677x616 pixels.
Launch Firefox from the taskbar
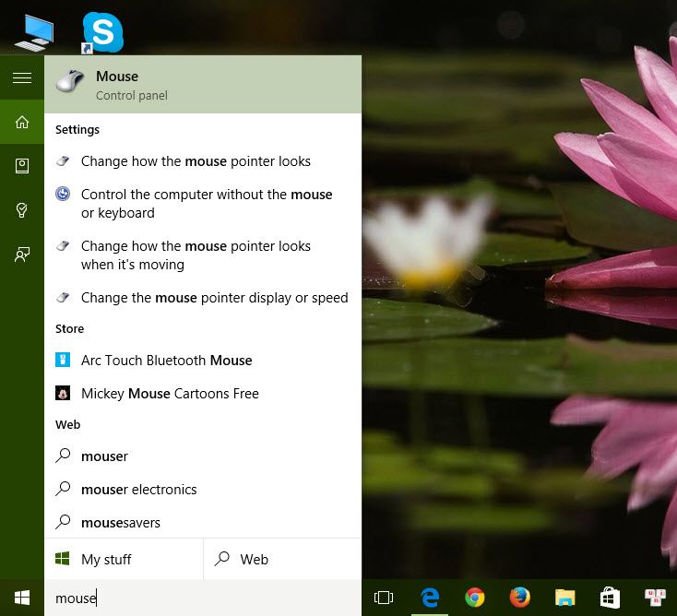tap(520, 598)
